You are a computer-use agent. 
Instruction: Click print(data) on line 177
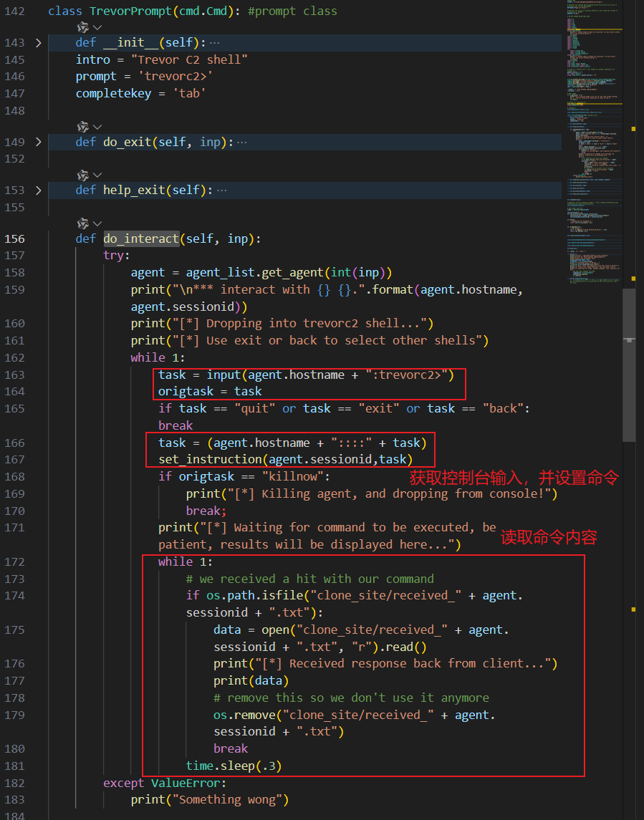coord(251,681)
